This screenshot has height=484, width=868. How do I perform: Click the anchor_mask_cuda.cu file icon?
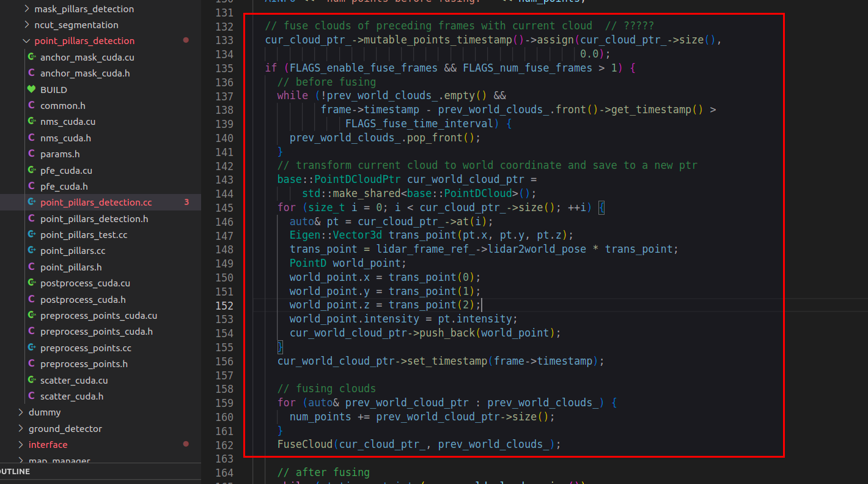(x=32, y=57)
